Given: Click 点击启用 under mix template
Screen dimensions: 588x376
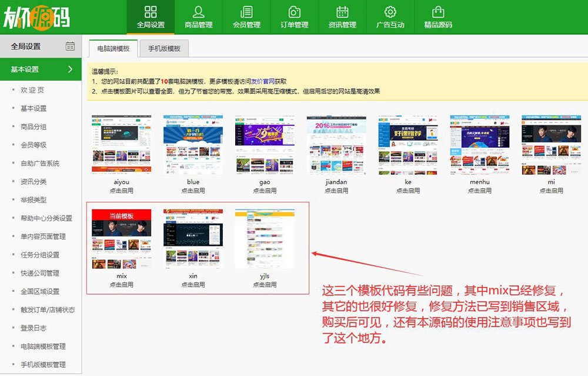Looking at the screenshot, I should [x=122, y=285].
